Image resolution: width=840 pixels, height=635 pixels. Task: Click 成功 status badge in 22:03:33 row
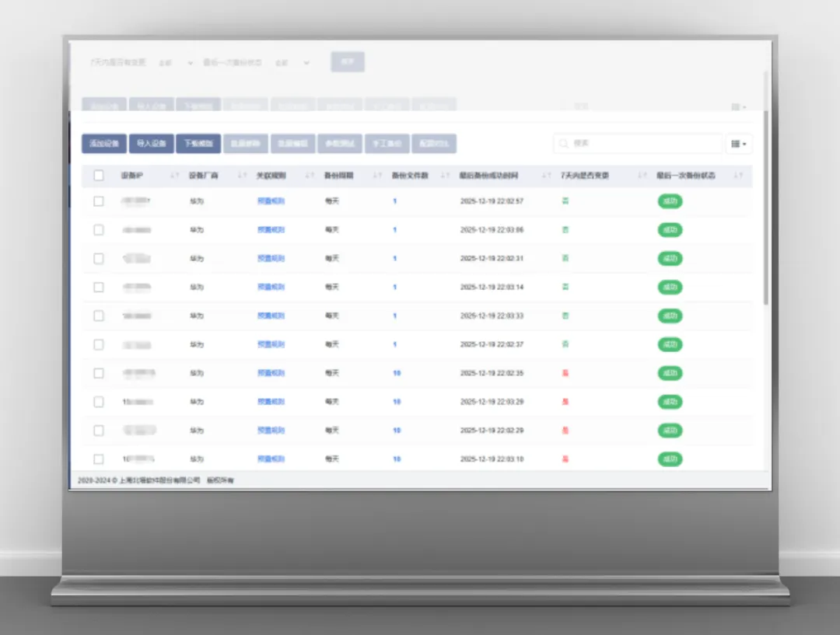coord(670,316)
